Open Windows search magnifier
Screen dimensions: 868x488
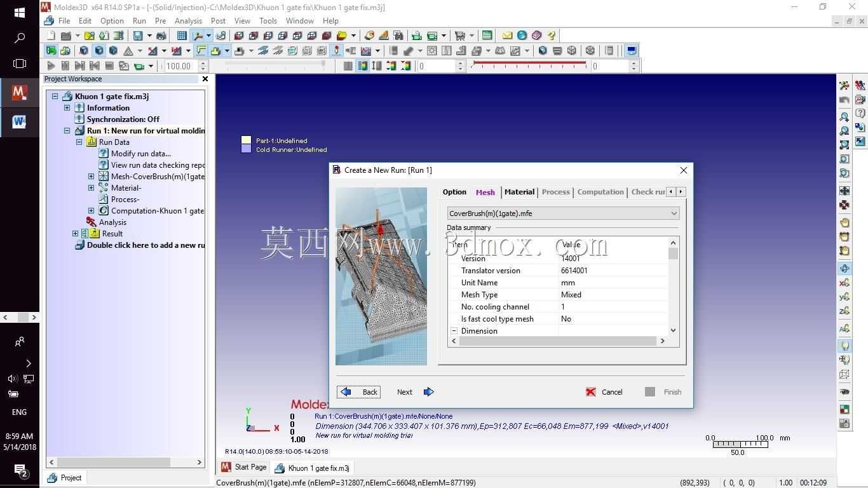click(x=19, y=38)
